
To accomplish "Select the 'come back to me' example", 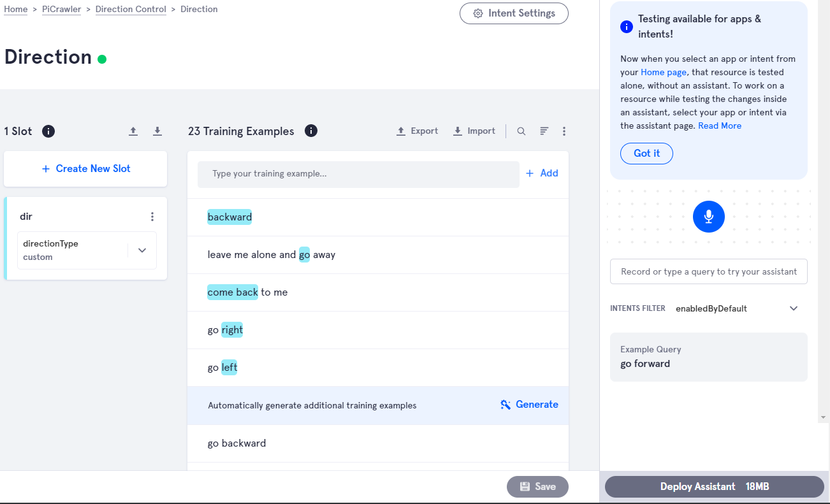I will click(x=378, y=292).
